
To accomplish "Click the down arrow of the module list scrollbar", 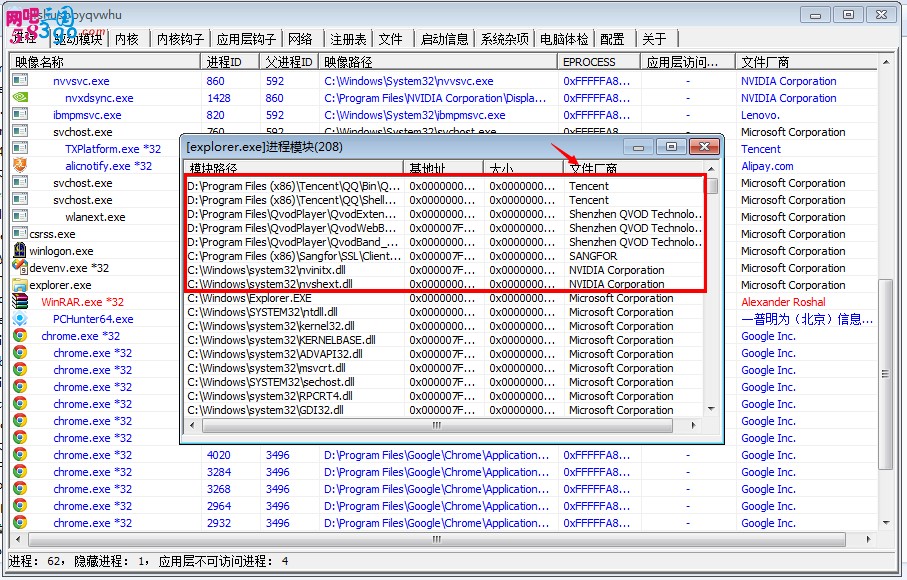I will click(x=711, y=409).
